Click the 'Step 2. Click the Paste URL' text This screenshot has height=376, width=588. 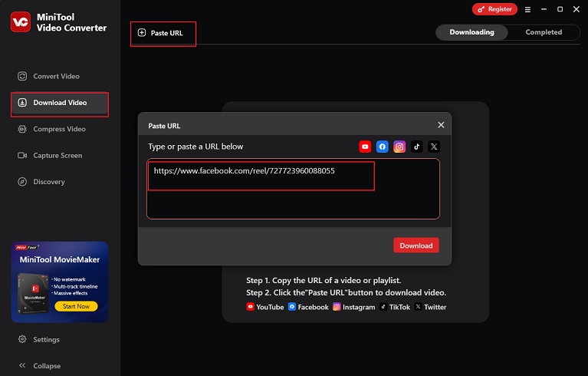(x=346, y=292)
